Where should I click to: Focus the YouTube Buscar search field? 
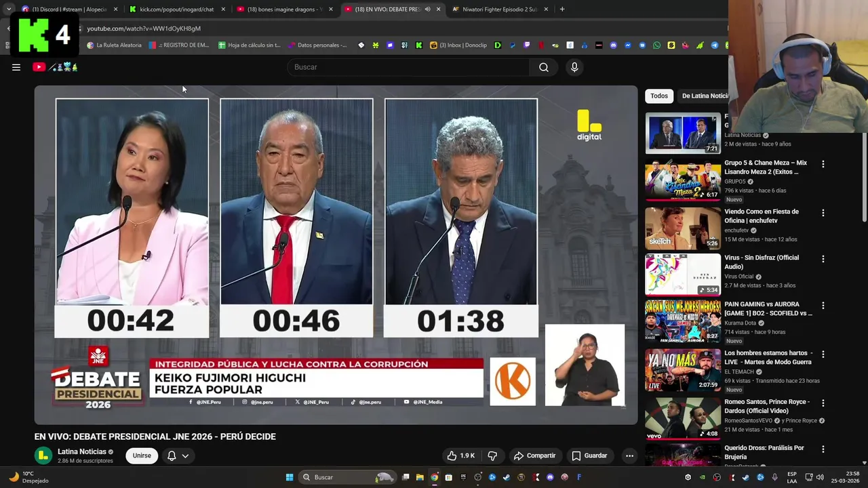[409, 67]
